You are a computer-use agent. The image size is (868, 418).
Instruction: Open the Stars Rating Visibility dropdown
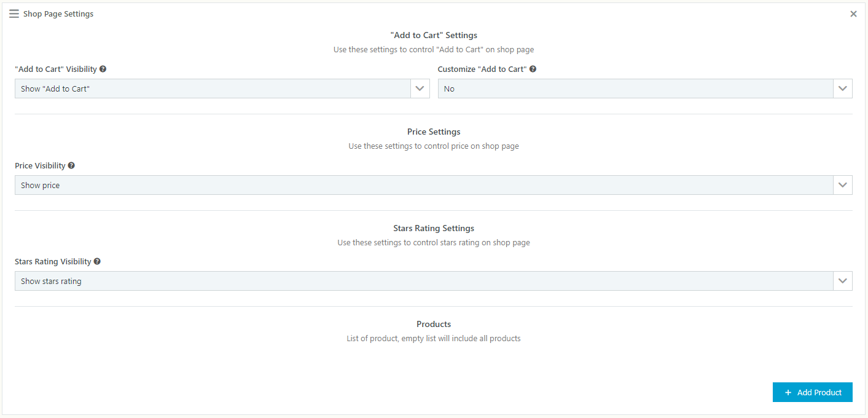click(x=434, y=281)
